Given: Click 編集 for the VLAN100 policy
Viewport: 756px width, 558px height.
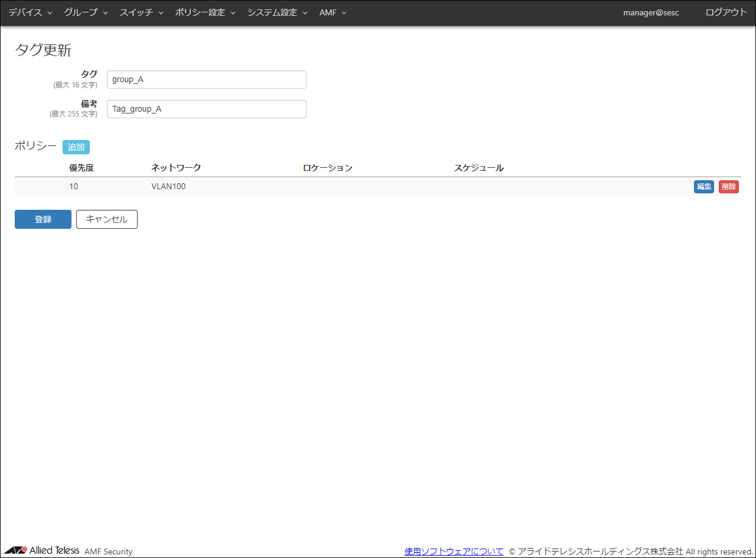Looking at the screenshot, I should 703,187.
